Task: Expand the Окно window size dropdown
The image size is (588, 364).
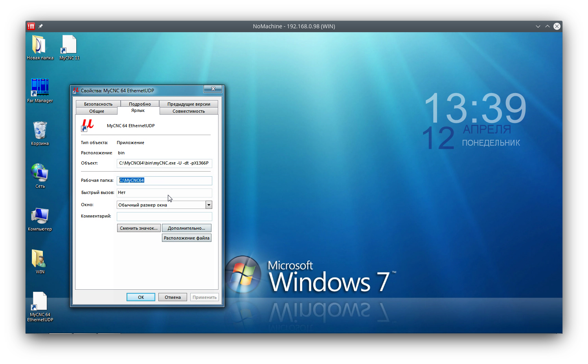Action: [x=209, y=205]
